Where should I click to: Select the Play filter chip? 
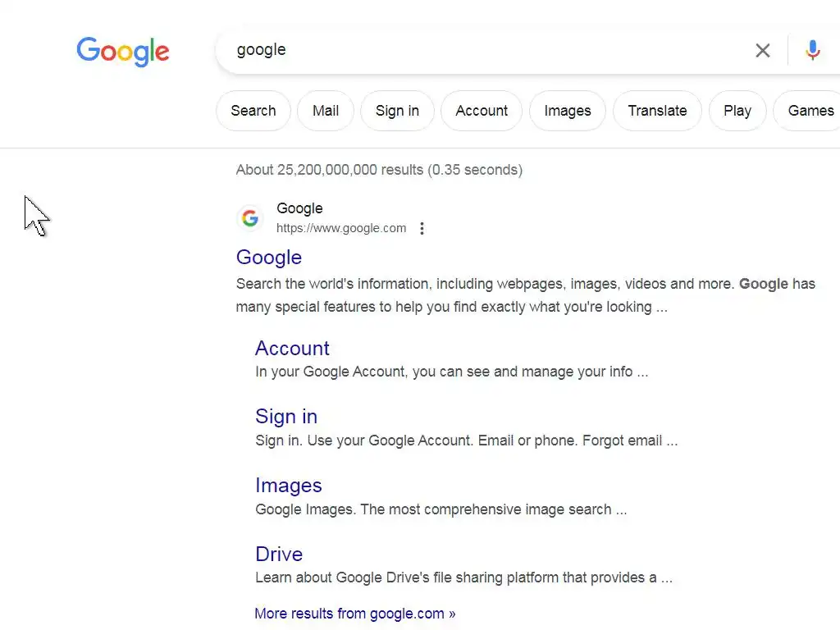[737, 111]
